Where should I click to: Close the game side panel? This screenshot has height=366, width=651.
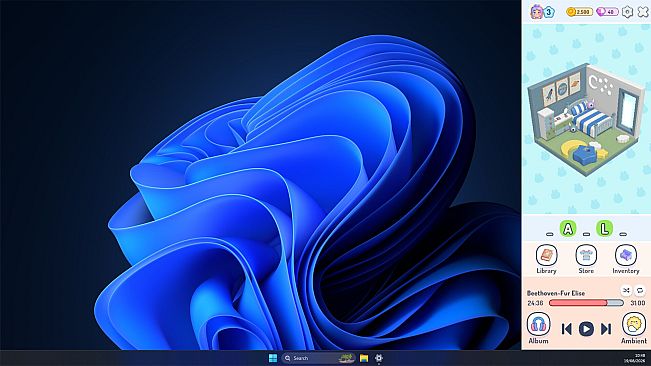click(643, 12)
